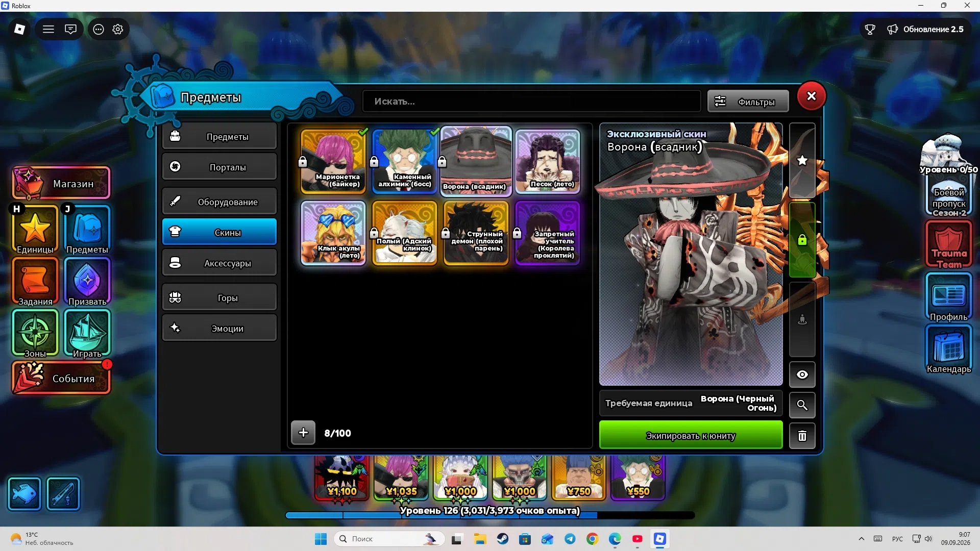This screenshot has height=551, width=980.
Task: Select the Оборудование category tab
Action: (x=219, y=202)
